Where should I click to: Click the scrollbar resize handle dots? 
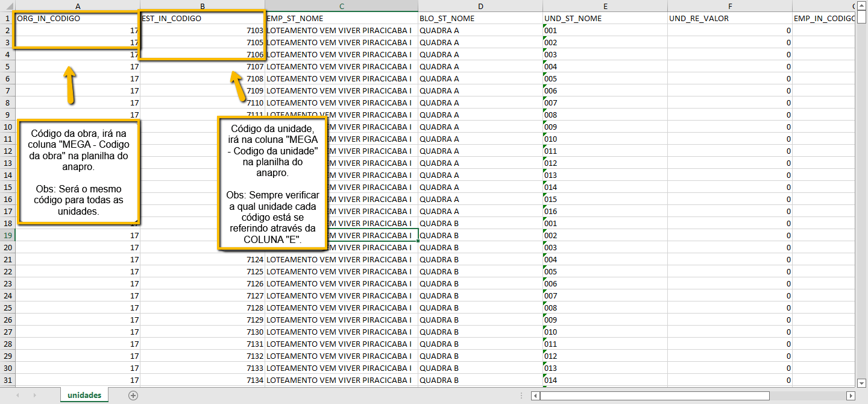pos(521,396)
